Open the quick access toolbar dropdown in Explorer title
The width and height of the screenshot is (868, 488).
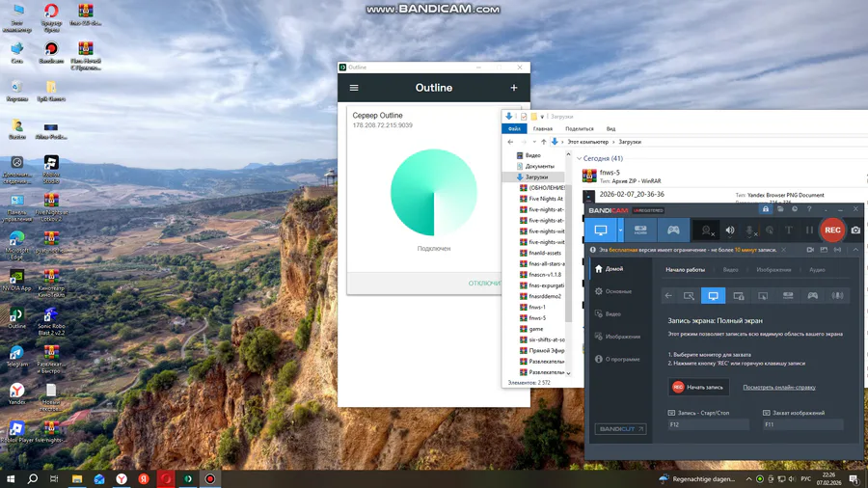pos(542,117)
